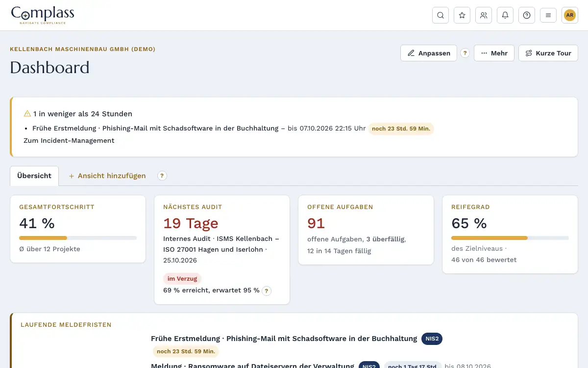The image size is (588, 368).
Task: Click '69 % erreicht, erwartet 95 %' text
Action: tap(211, 290)
